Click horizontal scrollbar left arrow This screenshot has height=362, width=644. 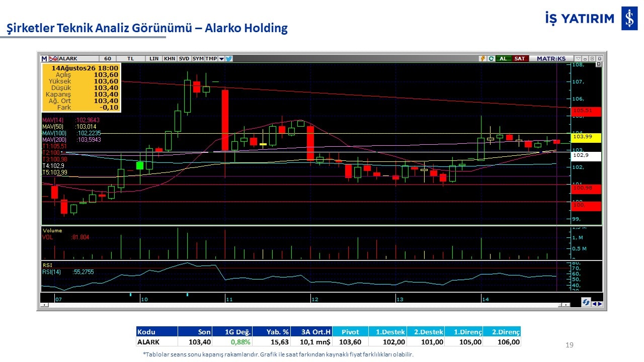point(44,305)
